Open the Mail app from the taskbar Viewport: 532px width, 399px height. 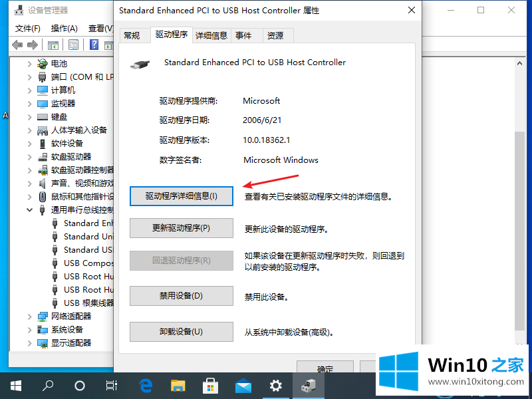point(243,386)
